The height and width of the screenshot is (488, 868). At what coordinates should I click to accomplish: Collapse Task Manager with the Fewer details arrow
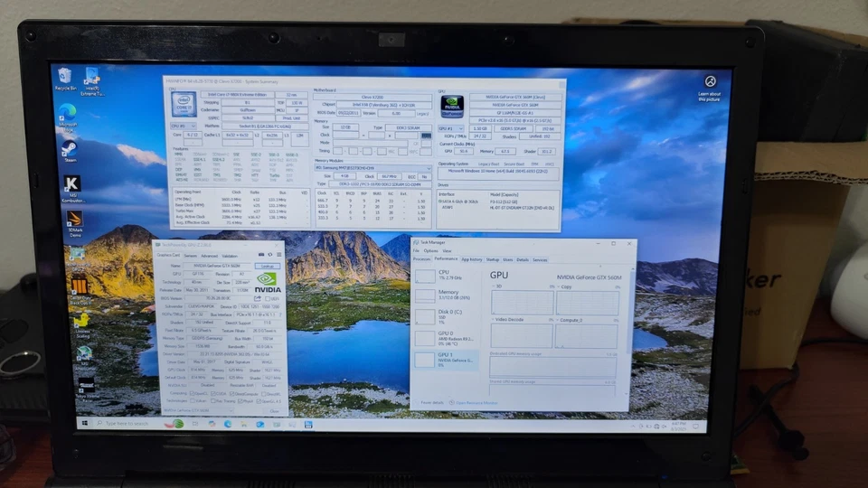click(x=417, y=402)
